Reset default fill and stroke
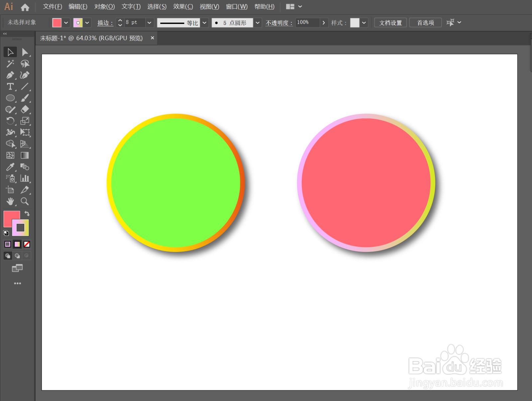Screen dimensions: 532x401 [6, 233]
